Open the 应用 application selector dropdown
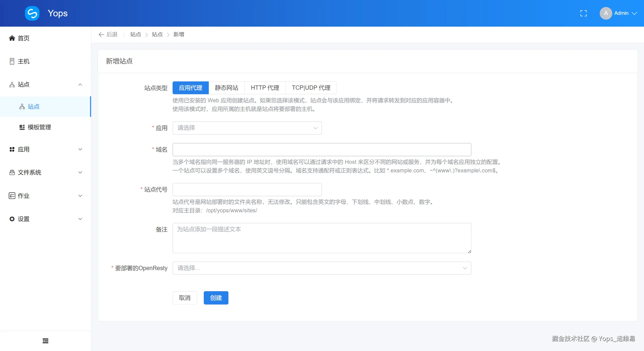This screenshot has height=351, width=644. (x=247, y=128)
